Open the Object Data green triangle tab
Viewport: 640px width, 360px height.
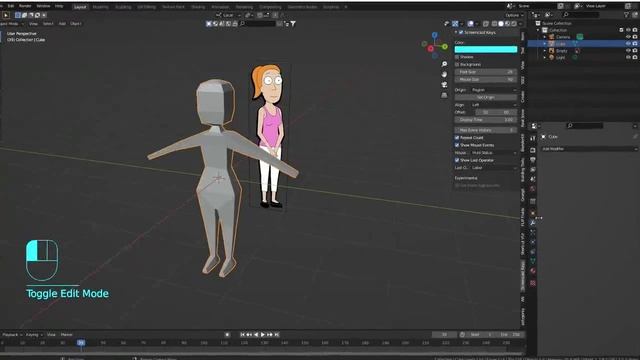533,260
